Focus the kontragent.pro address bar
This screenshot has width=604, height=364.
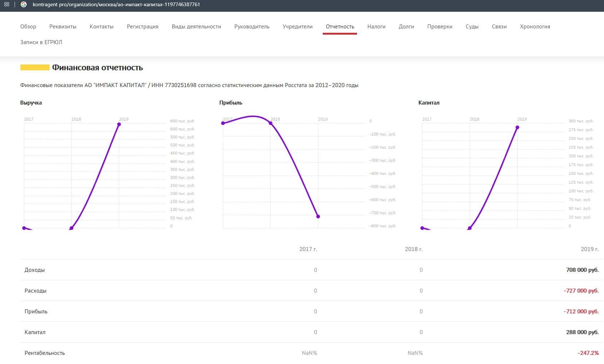[117, 5]
